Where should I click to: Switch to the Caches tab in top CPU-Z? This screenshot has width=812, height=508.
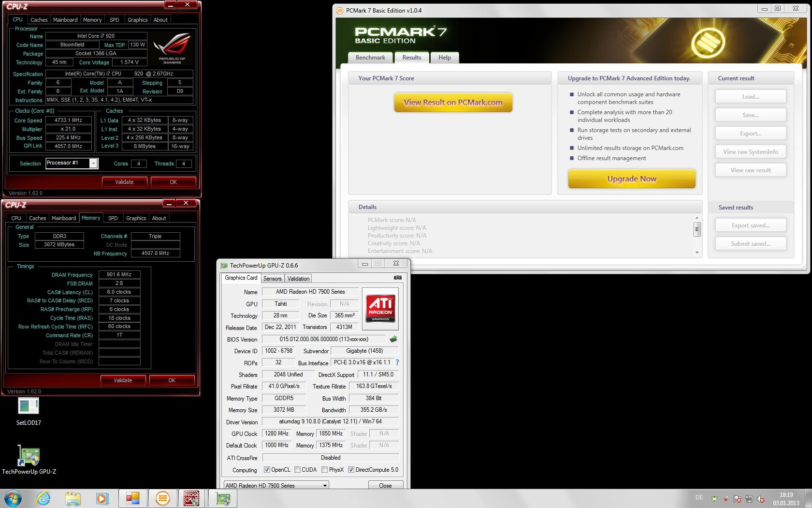(39, 20)
